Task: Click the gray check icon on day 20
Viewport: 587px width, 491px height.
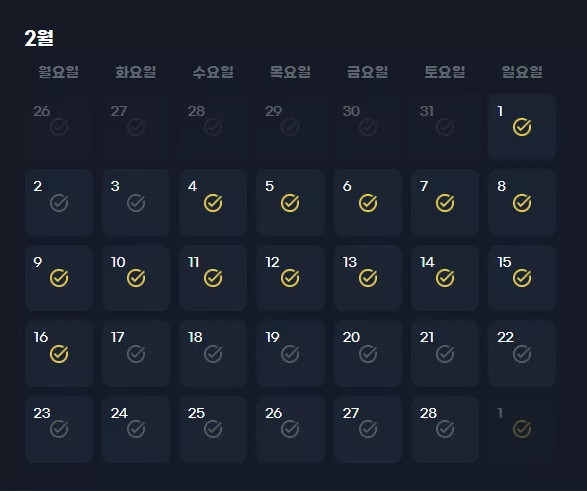Action: (368, 354)
